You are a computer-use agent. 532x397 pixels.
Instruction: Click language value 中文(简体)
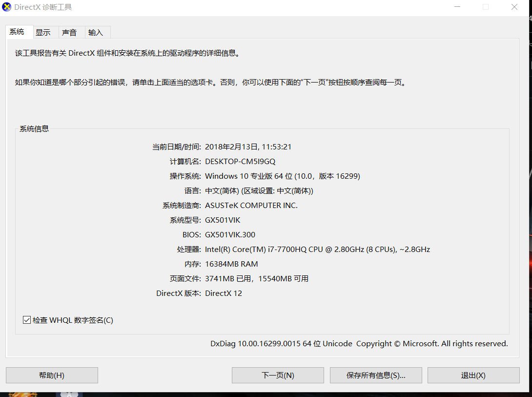point(259,191)
